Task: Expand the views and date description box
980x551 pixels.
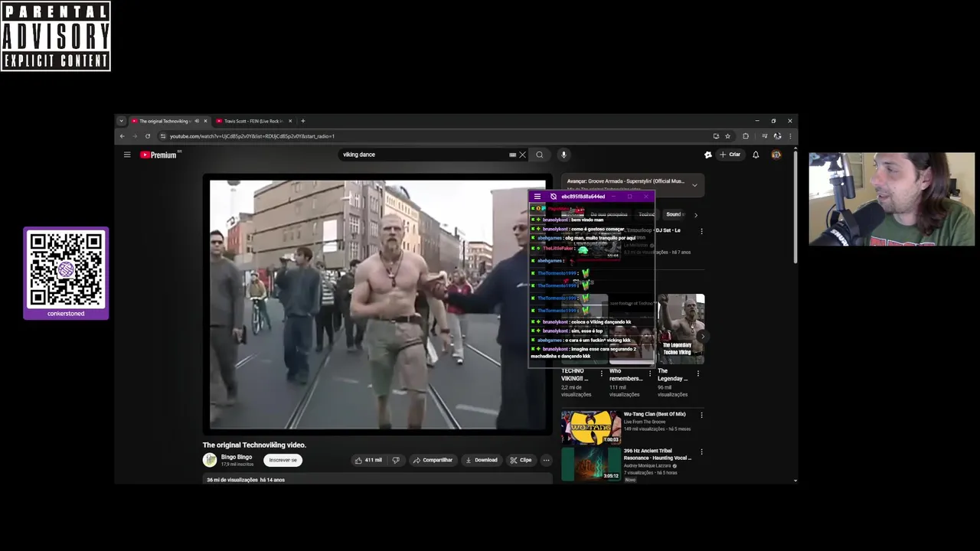Action: point(377,479)
